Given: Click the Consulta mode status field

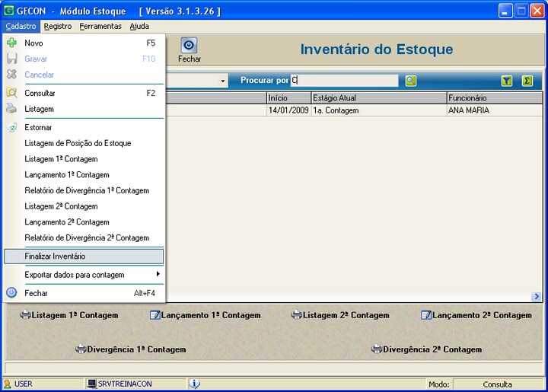Looking at the screenshot, I should (x=497, y=384).
